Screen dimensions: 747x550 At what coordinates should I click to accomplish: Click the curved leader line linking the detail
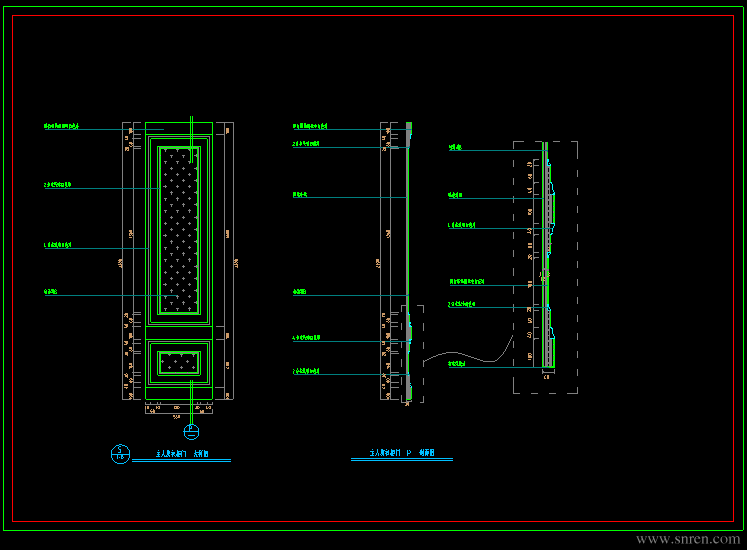(x=468, y=352)
